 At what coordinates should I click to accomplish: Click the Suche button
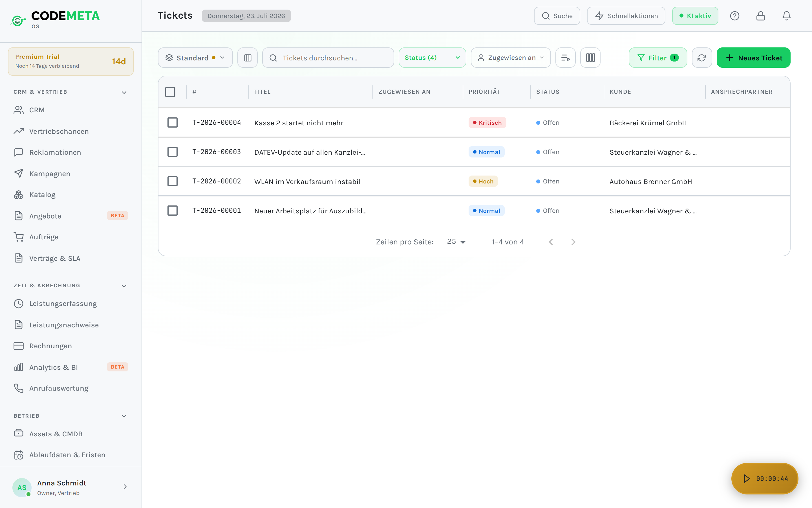pos(557,16)
